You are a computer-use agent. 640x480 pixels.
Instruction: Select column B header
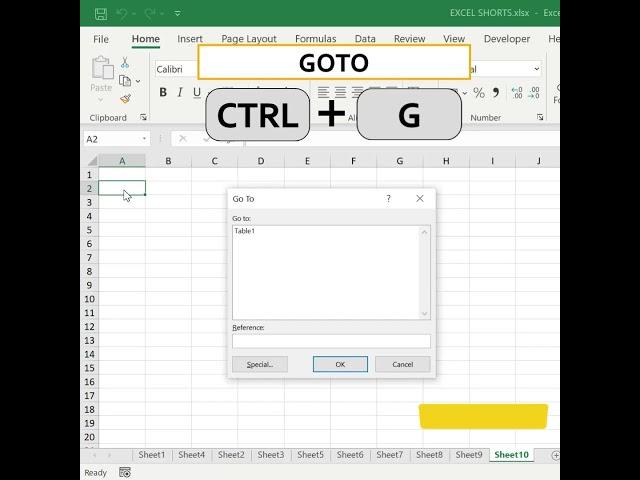click(168, 161)
